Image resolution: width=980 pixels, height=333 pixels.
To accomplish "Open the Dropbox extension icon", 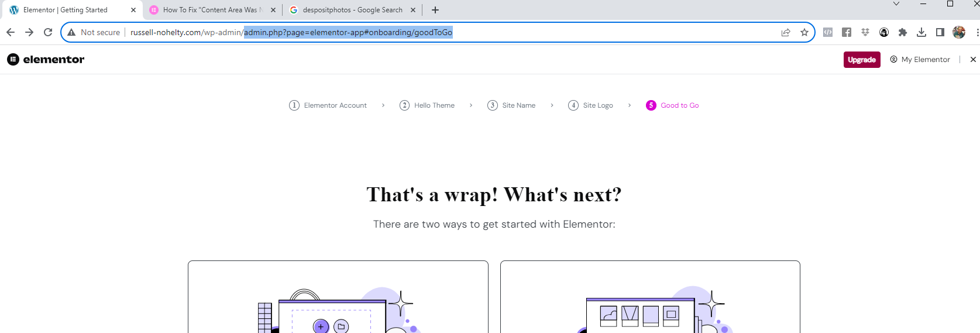I will click(865, 32).
